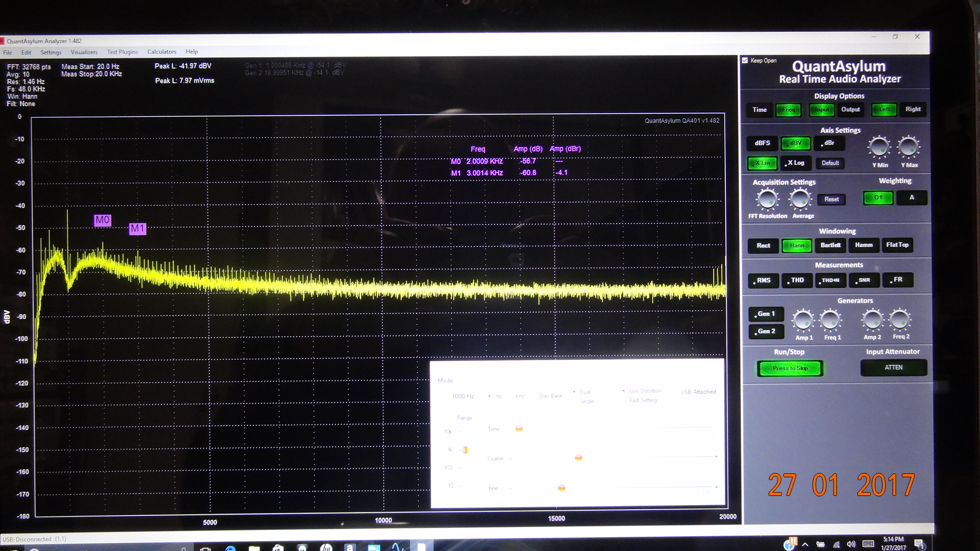Select dBFS axis units
Screen dimensions: 980x551
(x=763, y=143)
